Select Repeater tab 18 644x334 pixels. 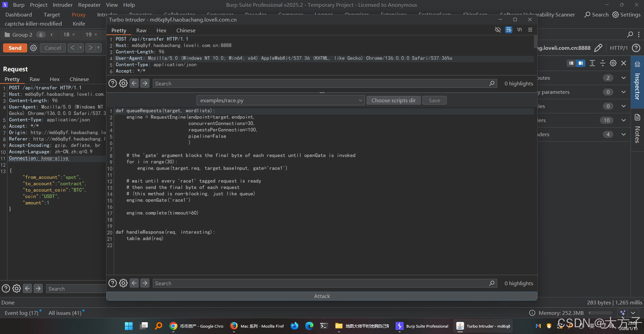[x=66, y=35]
